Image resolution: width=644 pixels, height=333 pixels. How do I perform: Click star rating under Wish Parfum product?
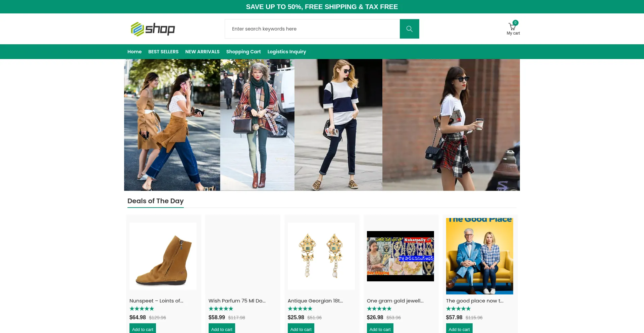pyautogui.click(x=221, y=309)
